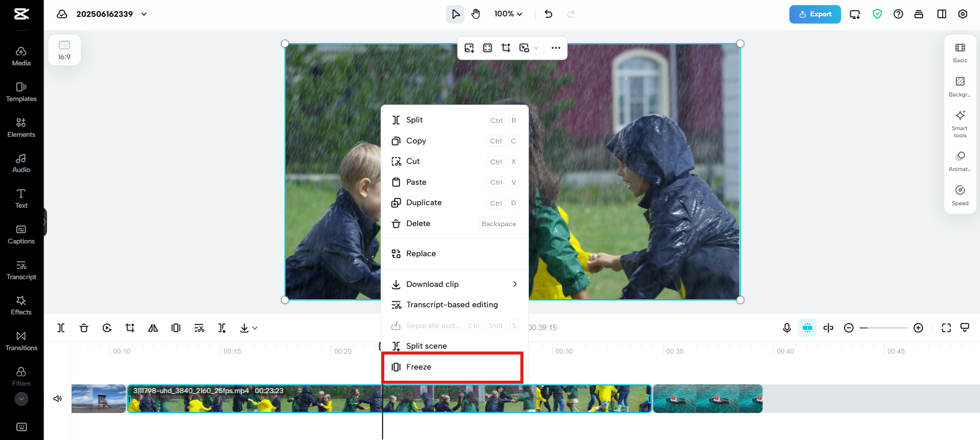Click the timeline split tool icon
Image resolution: width=980 pixels, height=440 pixels.
tap(61, 328)
